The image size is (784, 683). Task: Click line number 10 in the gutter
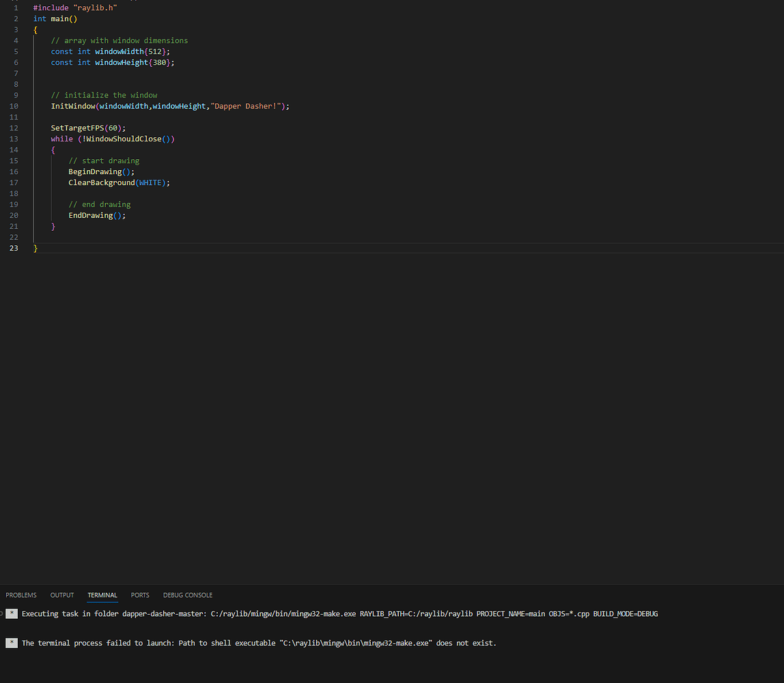14,106
